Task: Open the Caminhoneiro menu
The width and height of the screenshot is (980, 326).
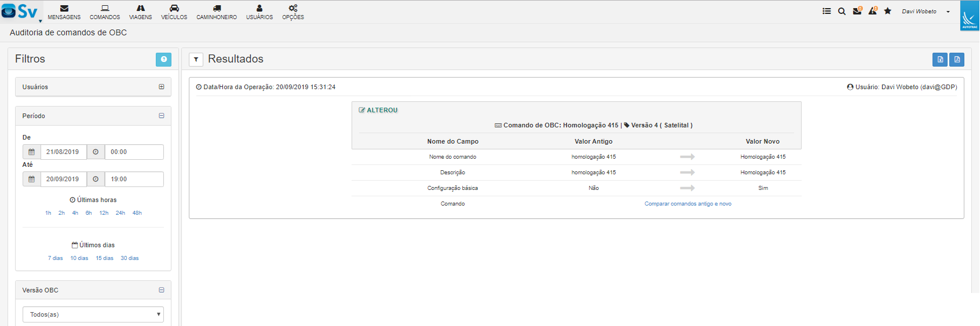Action: tap(217, 12)
